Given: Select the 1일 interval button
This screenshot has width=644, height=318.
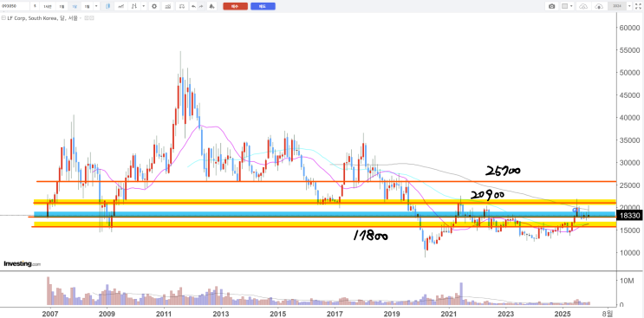Looking at the screenshot, I should click(x=62, y=6).
